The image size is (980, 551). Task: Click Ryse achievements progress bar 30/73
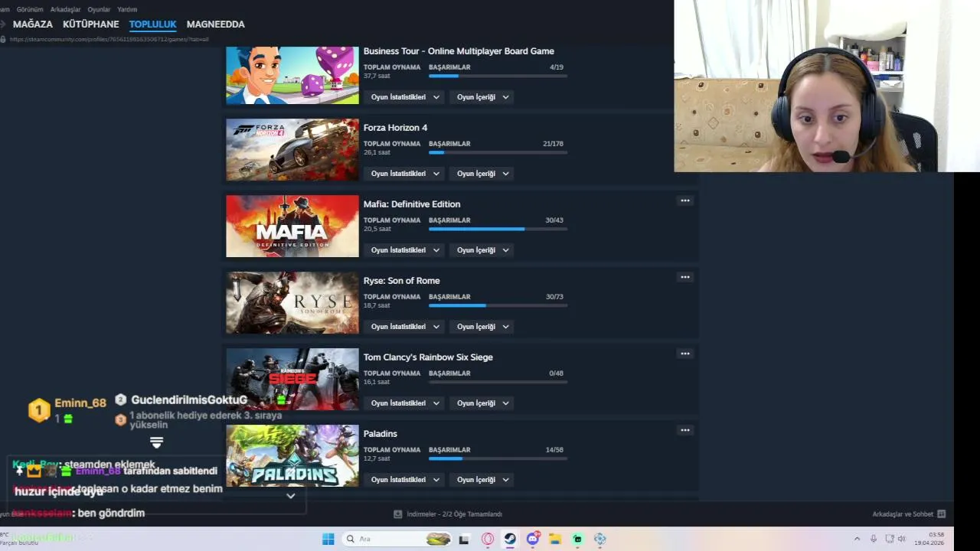tap(498, 305)
